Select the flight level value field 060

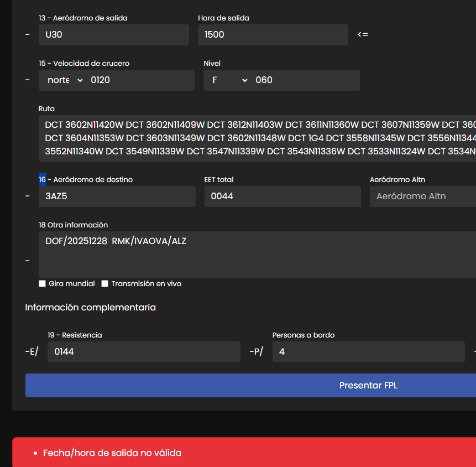pos(305,80)
